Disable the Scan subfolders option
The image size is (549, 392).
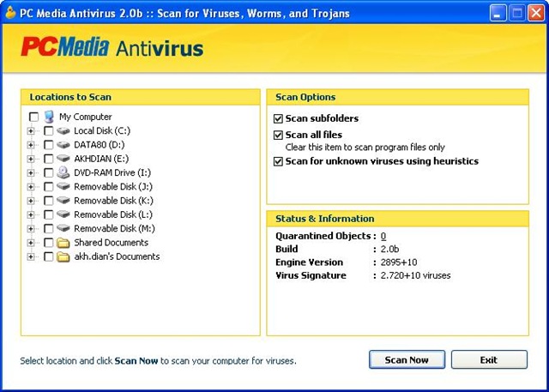click(278, 118)
